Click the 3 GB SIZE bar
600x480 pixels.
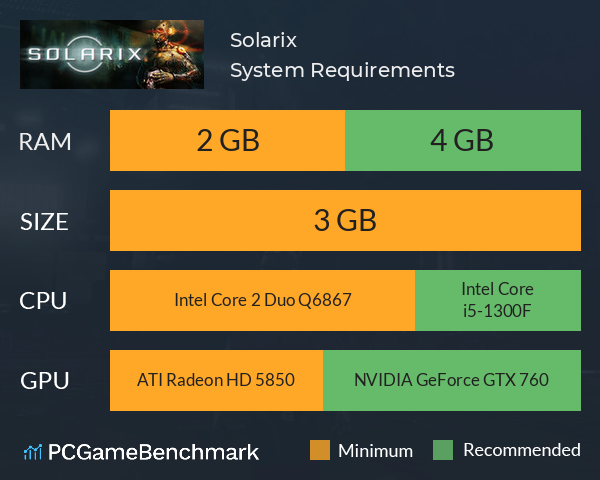[345, 220]
